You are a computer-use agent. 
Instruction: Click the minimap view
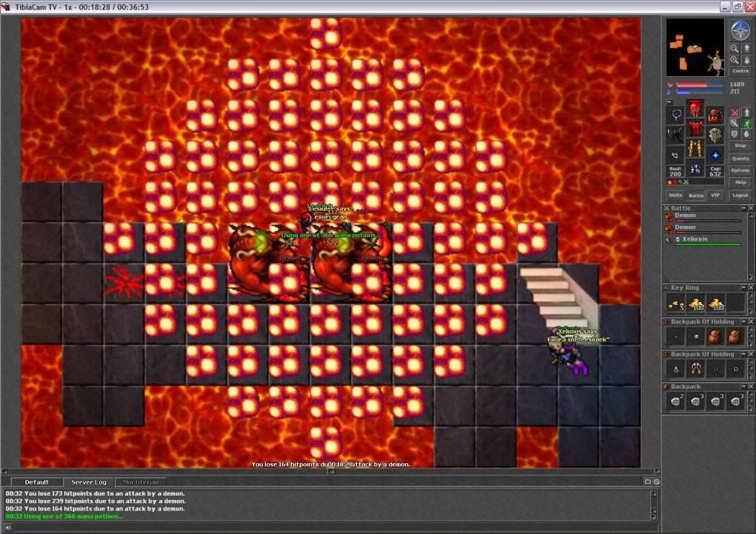point(695,47)
